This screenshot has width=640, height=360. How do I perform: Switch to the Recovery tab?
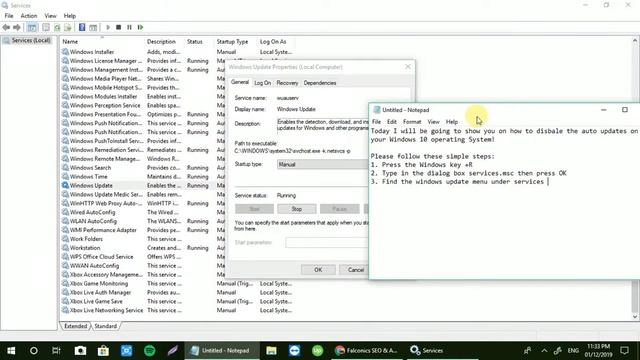click(x=287, y=83)
